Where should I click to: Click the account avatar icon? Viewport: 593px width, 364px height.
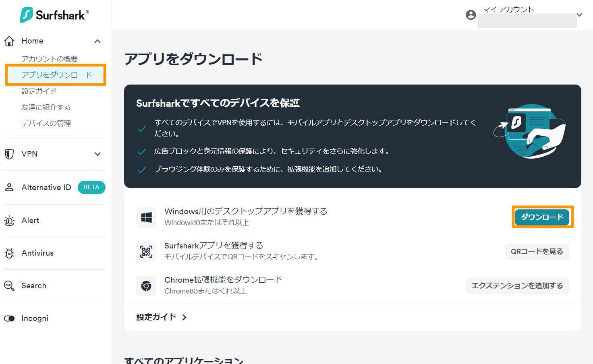pyautogui.click(x=471, y=15)
